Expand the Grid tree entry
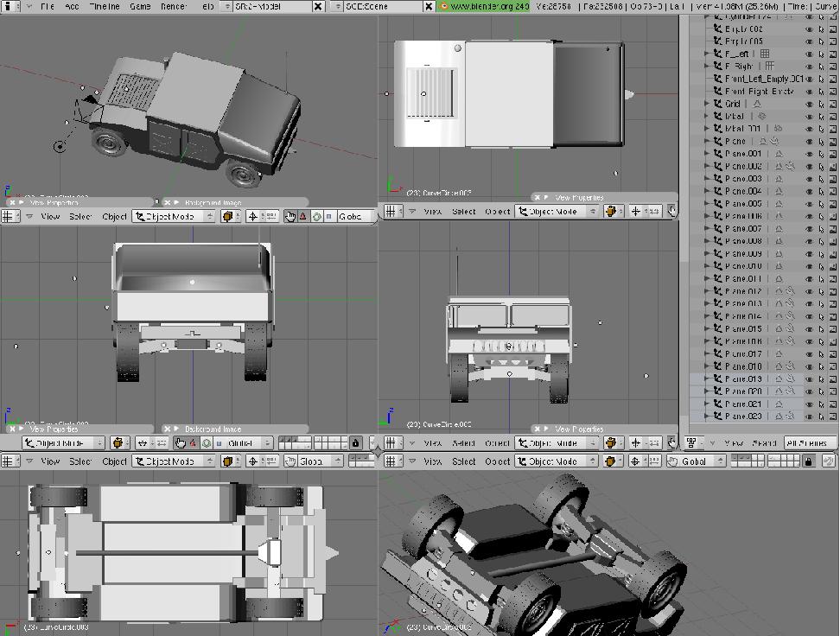 (x=707, y=104)
